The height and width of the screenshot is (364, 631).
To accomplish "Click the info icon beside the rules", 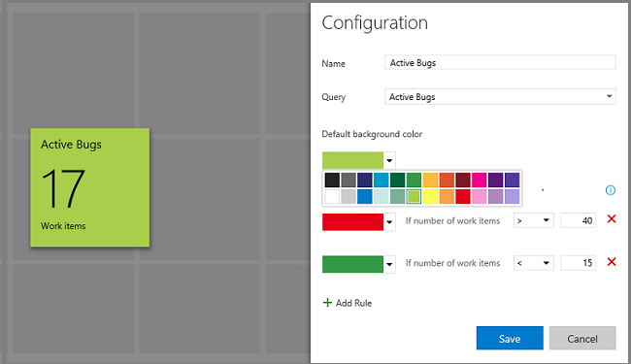I will [610, 190].
